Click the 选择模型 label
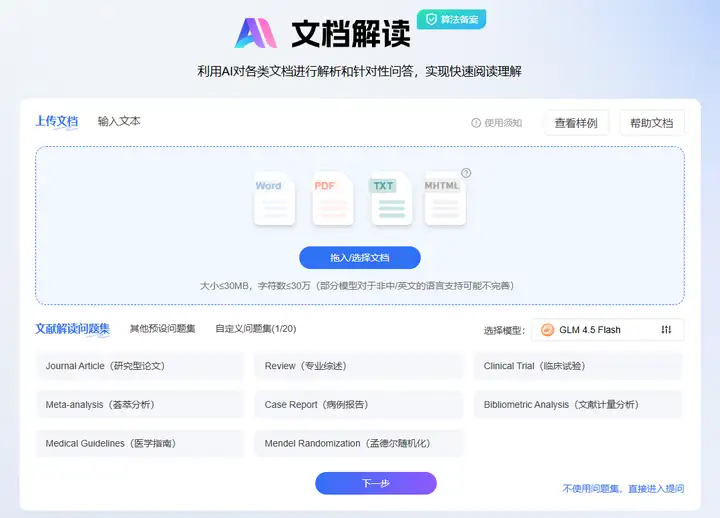This screenshot has width=720, height=518. pos(504,330)
